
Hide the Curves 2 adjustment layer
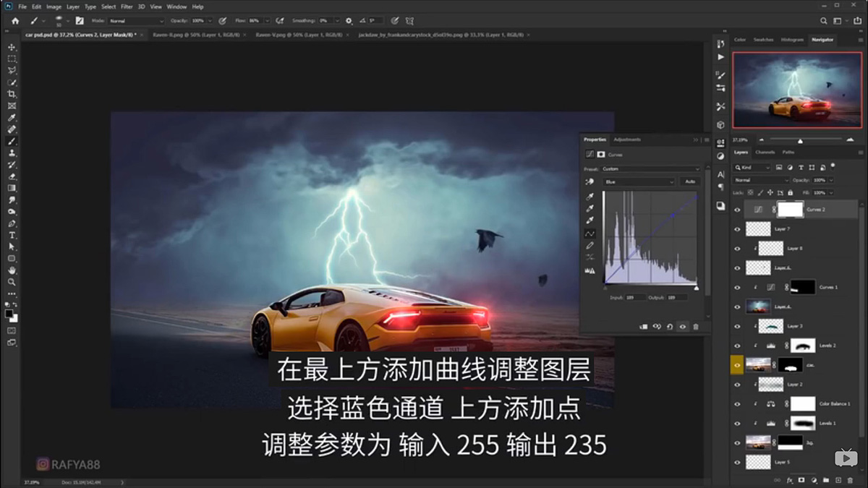(x=737, y=209)
